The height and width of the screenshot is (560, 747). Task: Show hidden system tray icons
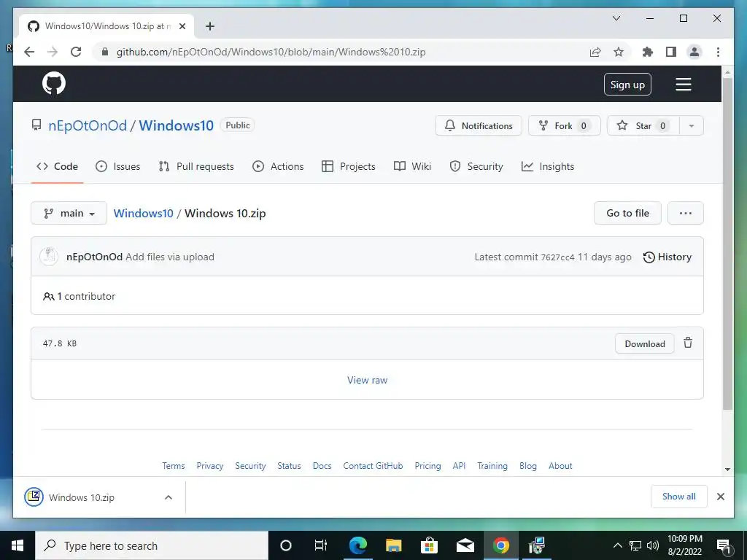(617, 545)
